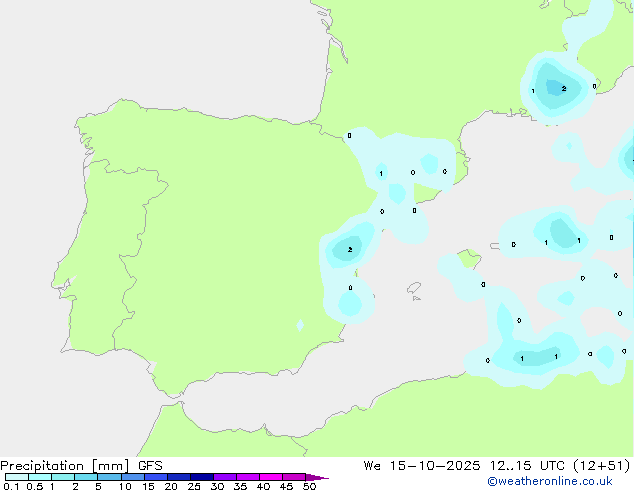This screenshot has height=490, width=634.
Task: Click the "35" legend scale label
Action: tap(240, 486)
